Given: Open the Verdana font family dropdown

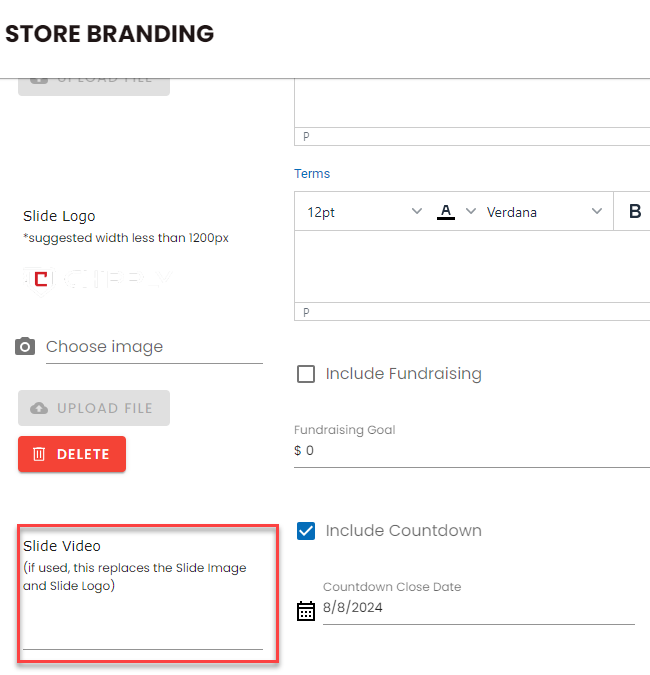Looking at the screenshot, I should pyautogui.click(x=545, y=212).
